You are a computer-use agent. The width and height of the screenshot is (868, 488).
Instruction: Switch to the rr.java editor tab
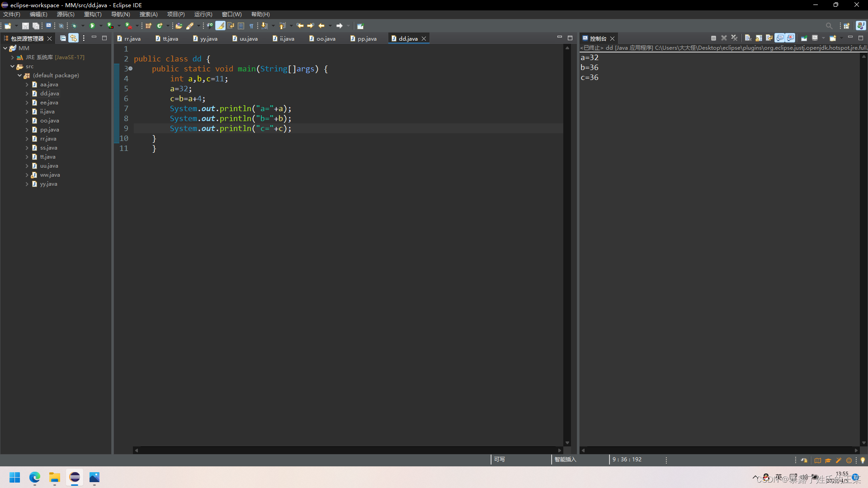click(x=129, y=39)
